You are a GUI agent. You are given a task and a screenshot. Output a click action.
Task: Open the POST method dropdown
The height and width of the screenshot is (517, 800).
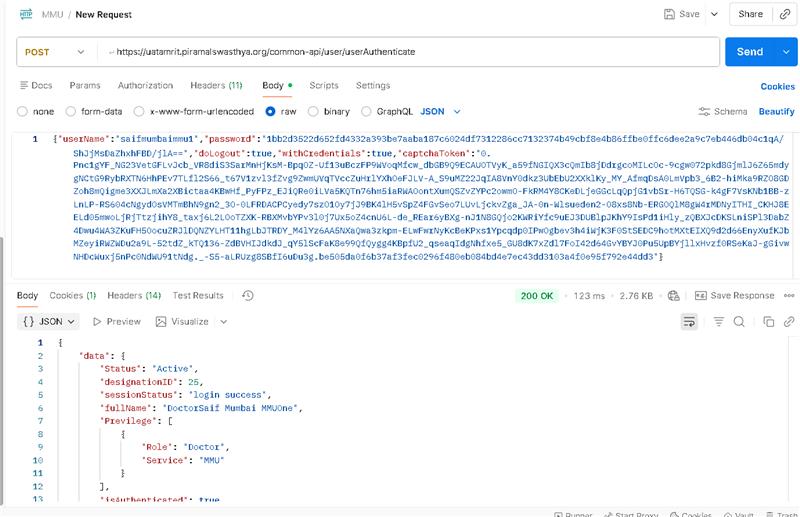tap(56, 52)
